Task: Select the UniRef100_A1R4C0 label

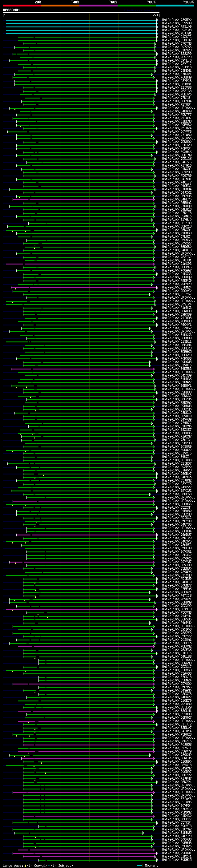Action: tap(176, 816)
